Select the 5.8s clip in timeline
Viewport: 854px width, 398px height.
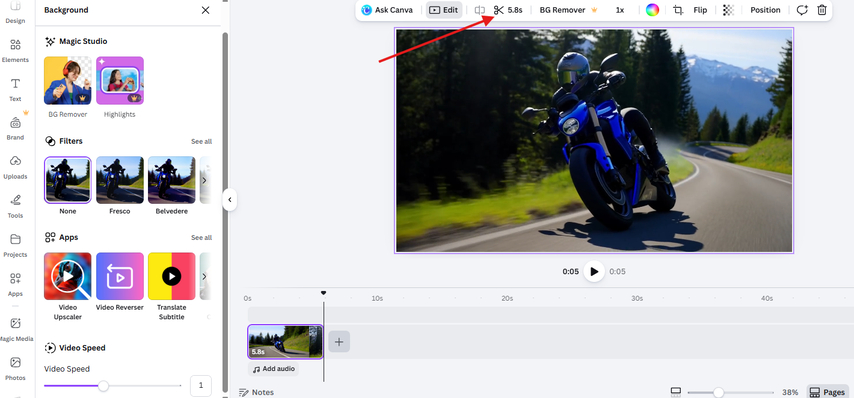pyautogui.click(x=285, y=342)
